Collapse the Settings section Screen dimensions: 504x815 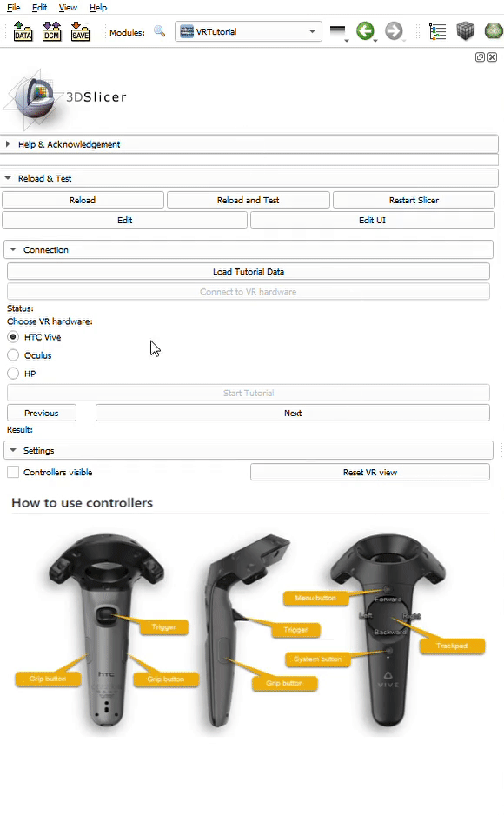249,451
